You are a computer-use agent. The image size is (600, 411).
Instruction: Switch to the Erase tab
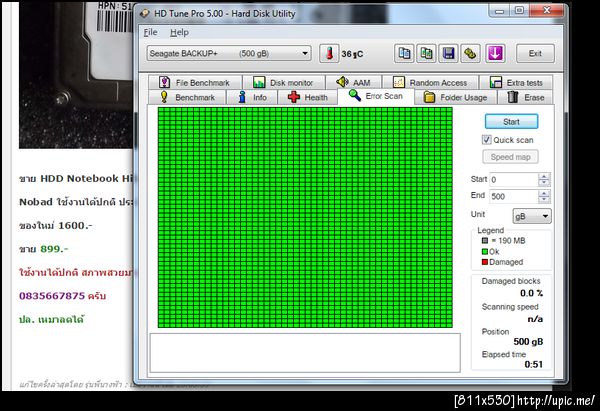pos(525,97)
